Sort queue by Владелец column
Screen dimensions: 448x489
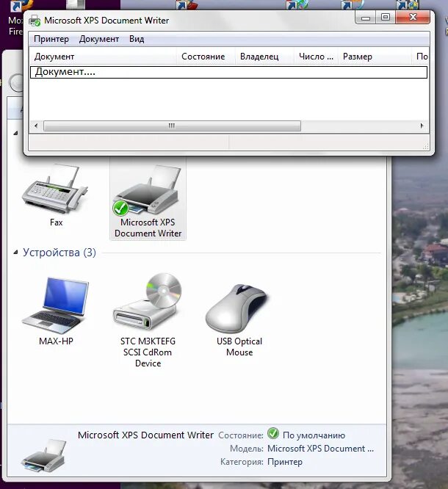pos(264,57)
